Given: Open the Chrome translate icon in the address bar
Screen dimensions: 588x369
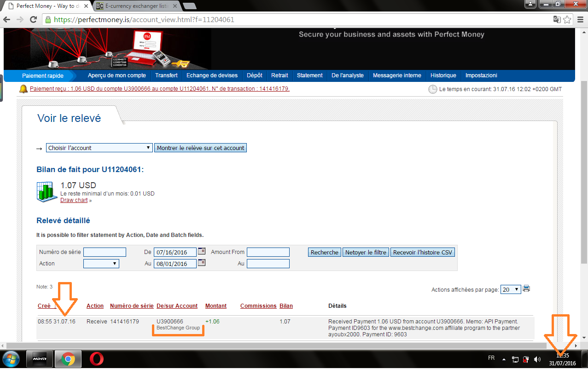Looking at the screenshot, I should coord(557,20).
